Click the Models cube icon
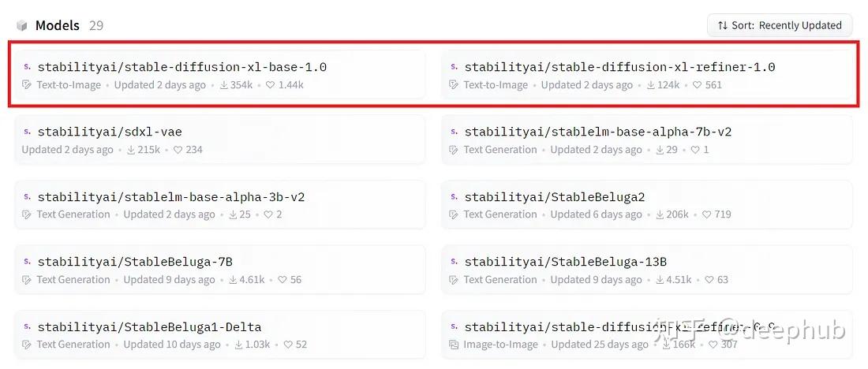868x369 pixels. [22, 25]
